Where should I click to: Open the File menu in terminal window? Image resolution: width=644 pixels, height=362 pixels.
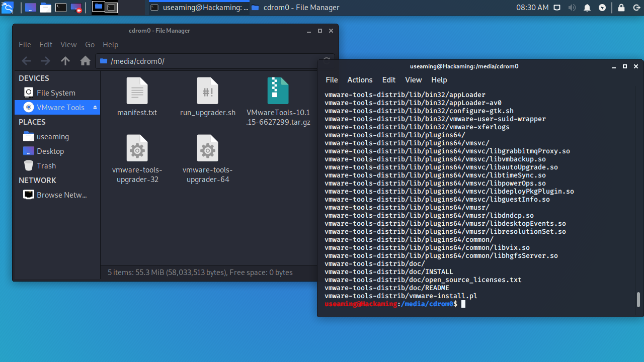[332, 80]
